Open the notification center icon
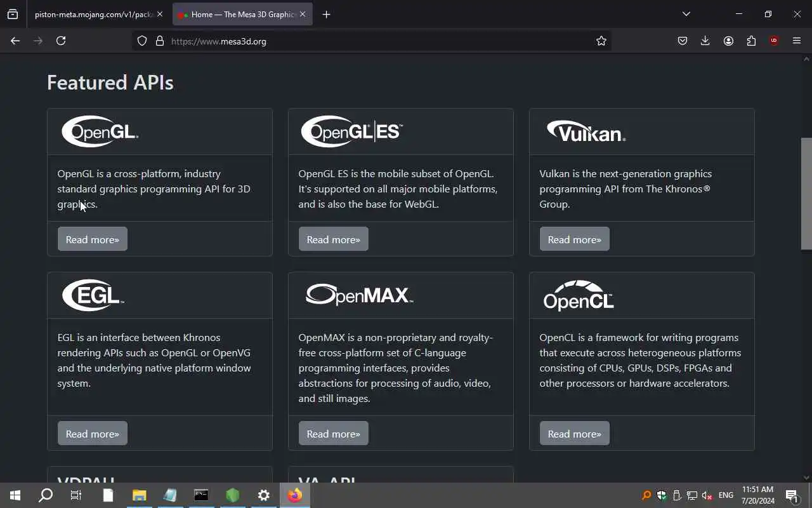The height and width of the screenshot is (508, 812). coord(792,495)
